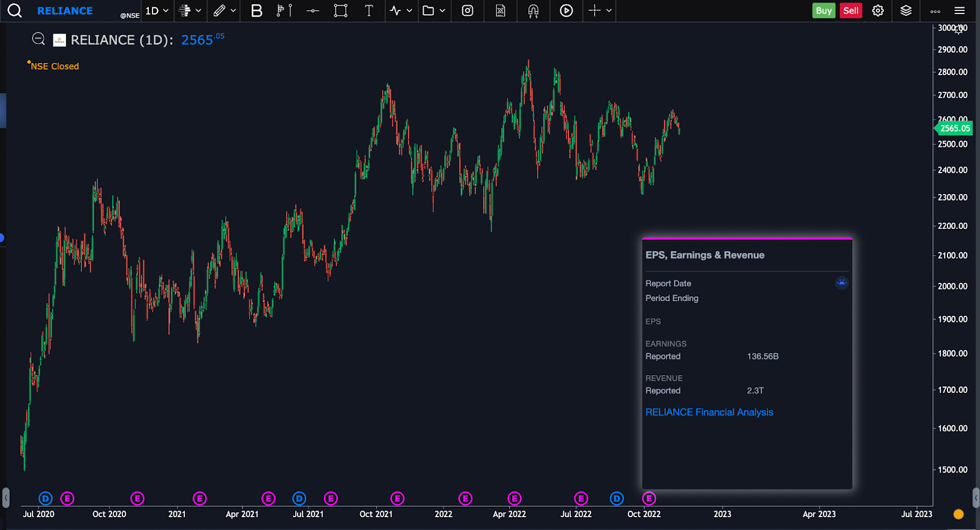Click the @NSE exchange label

pyautogui.click(x=130, y=15)
